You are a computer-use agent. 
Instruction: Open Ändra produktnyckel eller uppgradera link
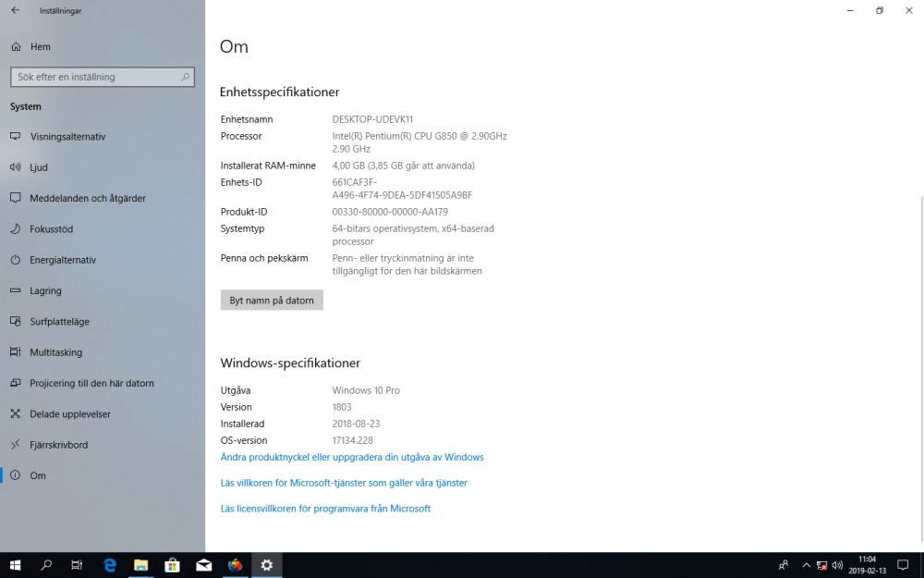(352, 457)
